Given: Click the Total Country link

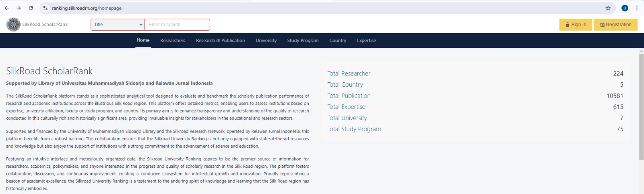Looking at the screenshot, I should [345, 85].
